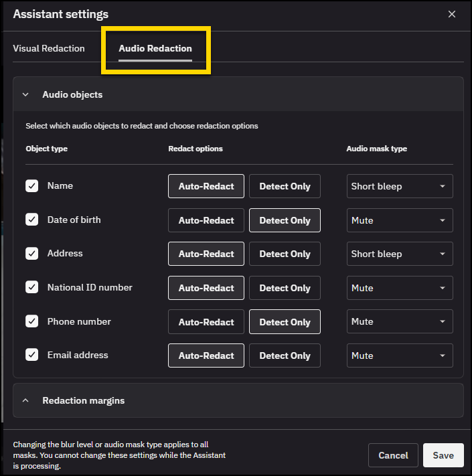The image size is (472, 476).
Task: Toggle the National ID number checkbox
Action: point(32,287)
